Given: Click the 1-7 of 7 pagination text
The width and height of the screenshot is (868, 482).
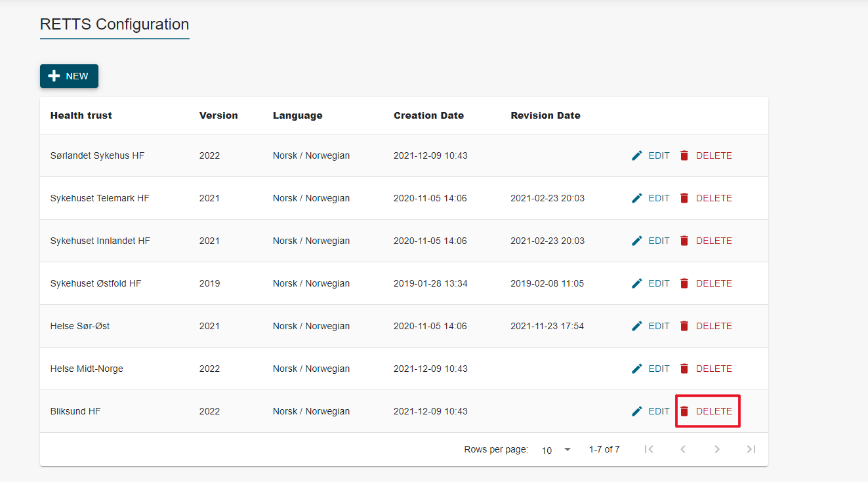Looking at the screenshot, I should [x=604, y=449].
